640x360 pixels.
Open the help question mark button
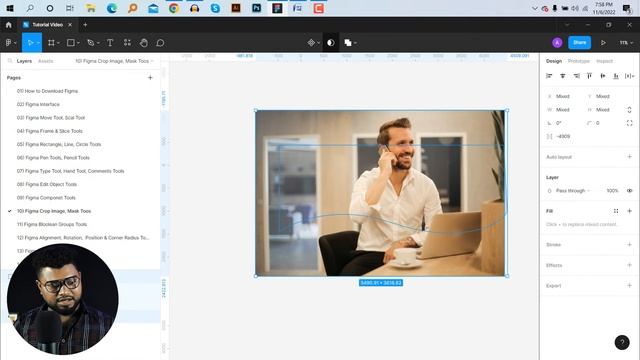(622, 342)
